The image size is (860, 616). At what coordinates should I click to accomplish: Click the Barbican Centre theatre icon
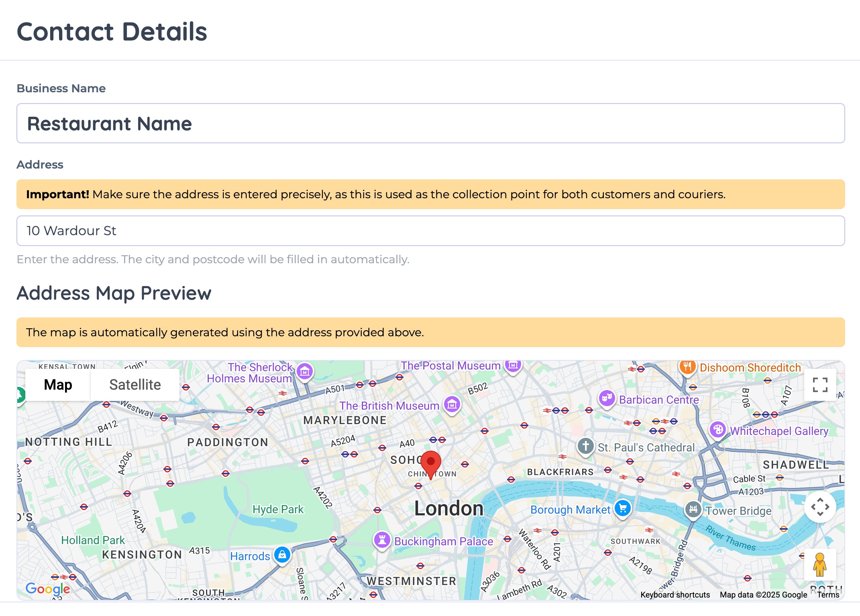(x=607, y=398)
